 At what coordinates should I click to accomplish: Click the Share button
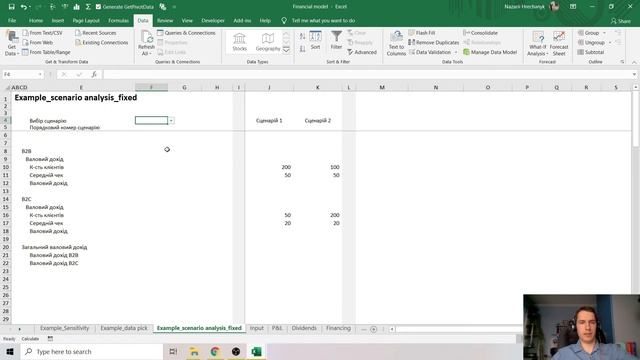point(620,21)
